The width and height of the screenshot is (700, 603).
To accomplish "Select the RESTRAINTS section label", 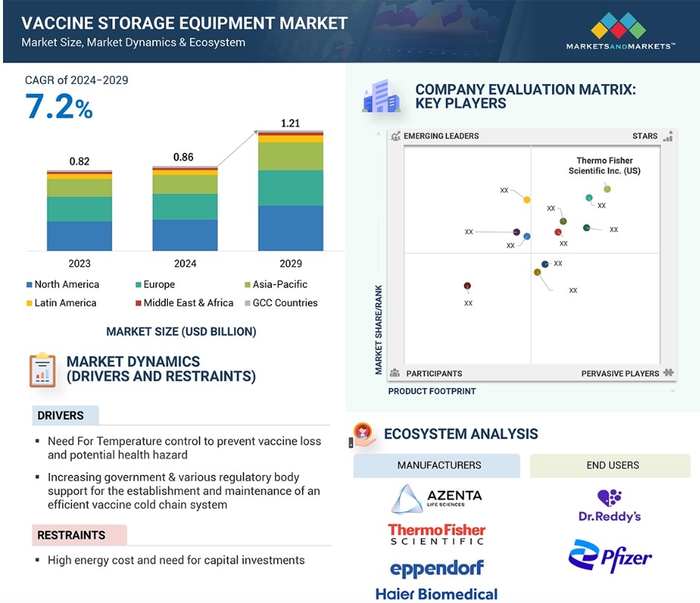I will tap(80, 535).
